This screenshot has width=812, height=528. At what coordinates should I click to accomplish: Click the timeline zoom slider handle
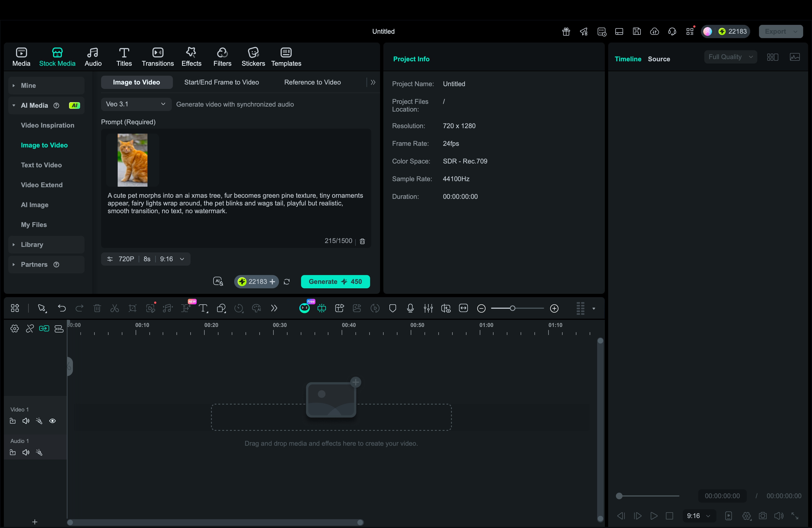[x=512, y=308]
